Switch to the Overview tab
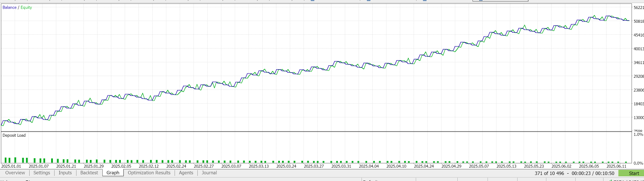The image size is (644, 181). (x=15, y=173)
